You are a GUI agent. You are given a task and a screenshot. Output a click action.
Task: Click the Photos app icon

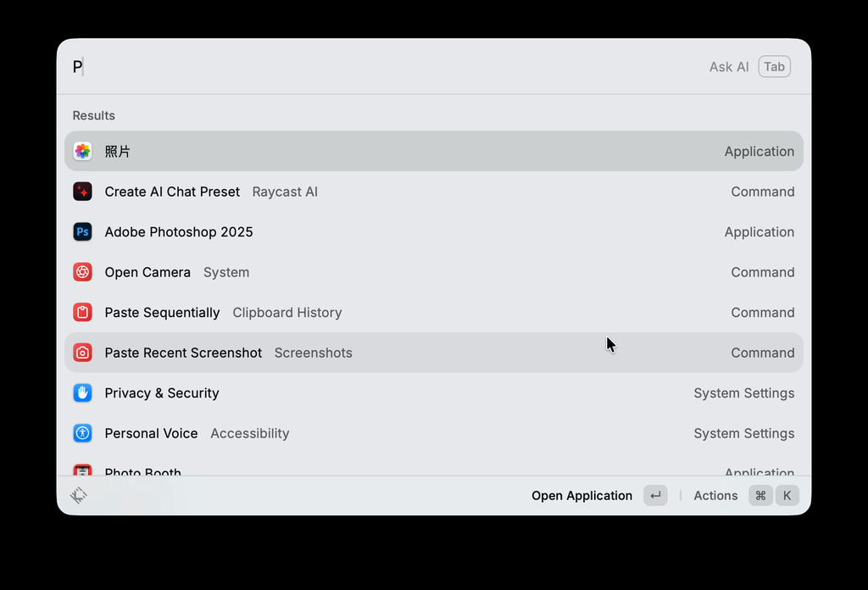tap(82, 152)
